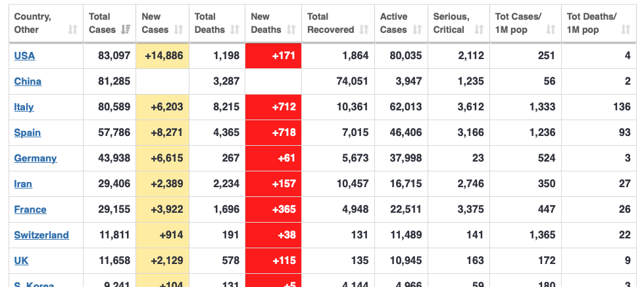The width and height of the screenshot is (644, 287).
Task: Open the UK country link
Action: coord(21,260)
